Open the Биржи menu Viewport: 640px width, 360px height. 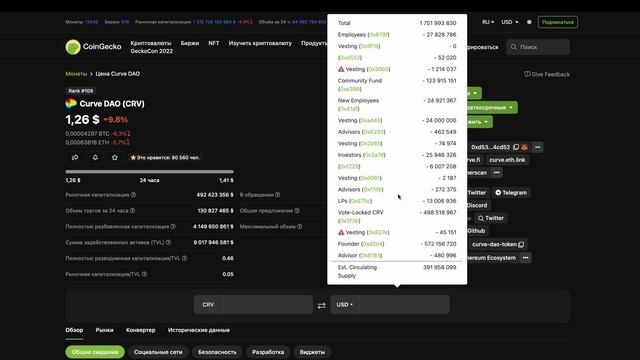[190, 43]
